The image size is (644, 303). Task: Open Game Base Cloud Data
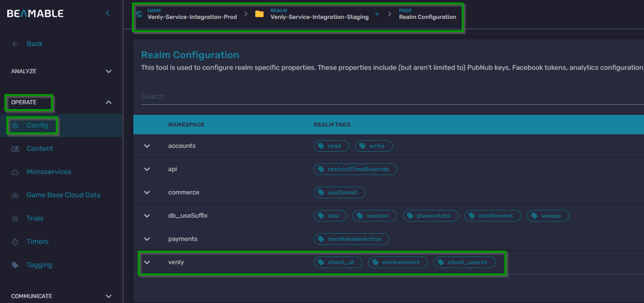click(x=61, y=195)
